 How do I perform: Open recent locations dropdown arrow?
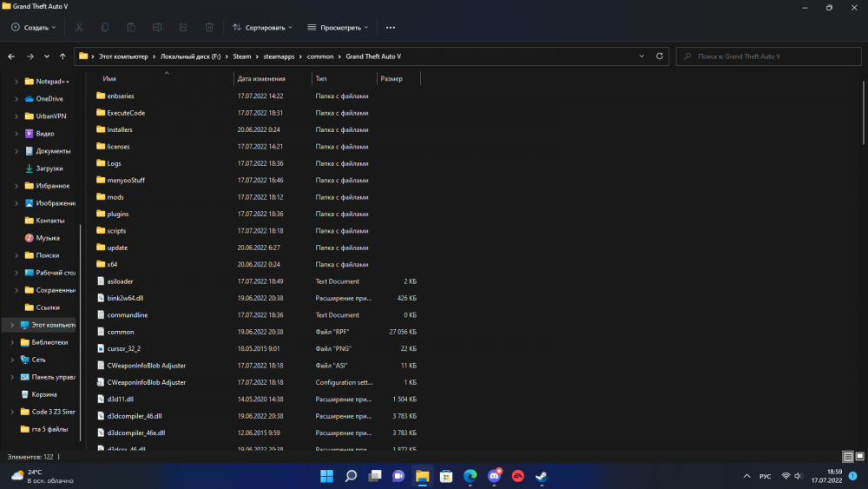(x=47, y=56)
